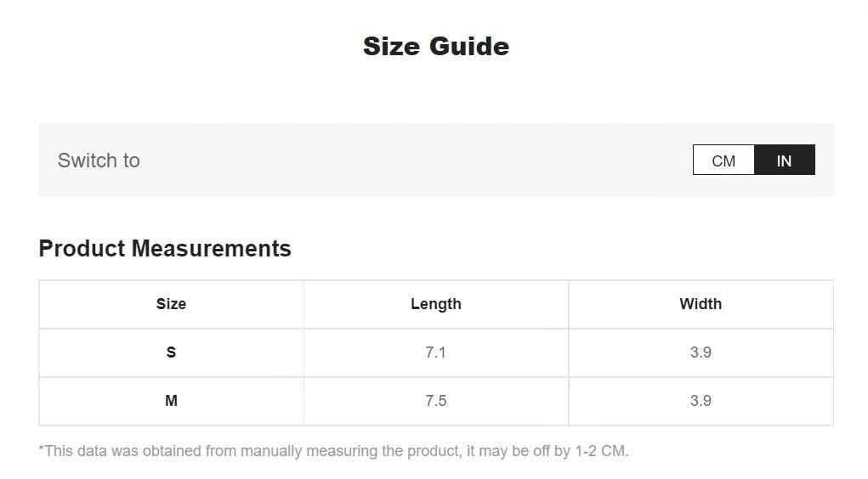Click the Size column header
Image resolution: width=868 pixels, height=479 pixels.
[x=171, y=304]
